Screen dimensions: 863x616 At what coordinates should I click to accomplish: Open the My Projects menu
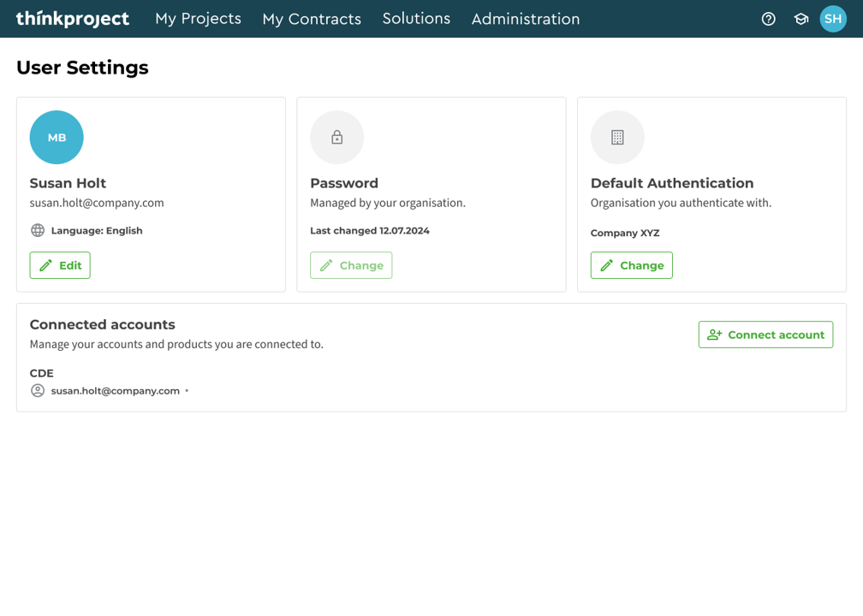click(x=198, y=19)
